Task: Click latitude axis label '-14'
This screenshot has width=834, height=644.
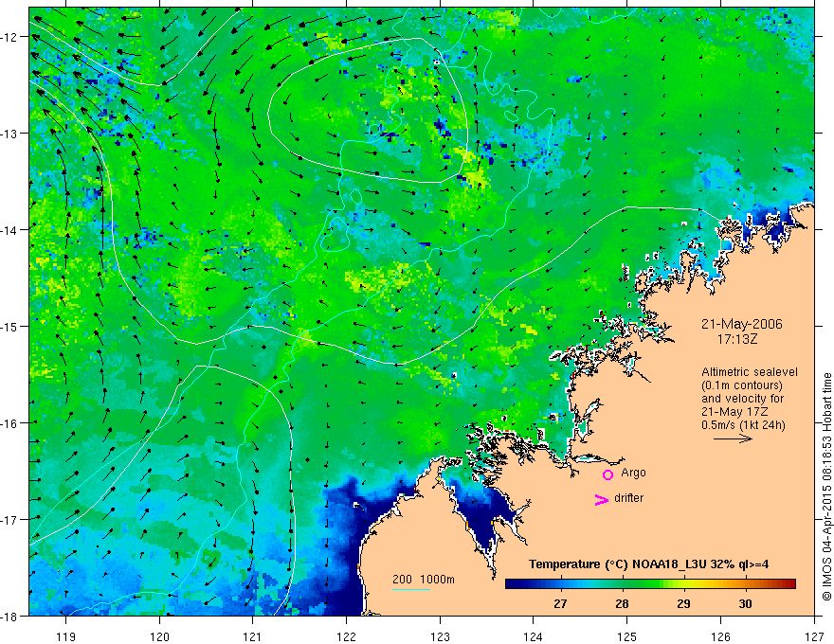Action: [x=9, y=230]
